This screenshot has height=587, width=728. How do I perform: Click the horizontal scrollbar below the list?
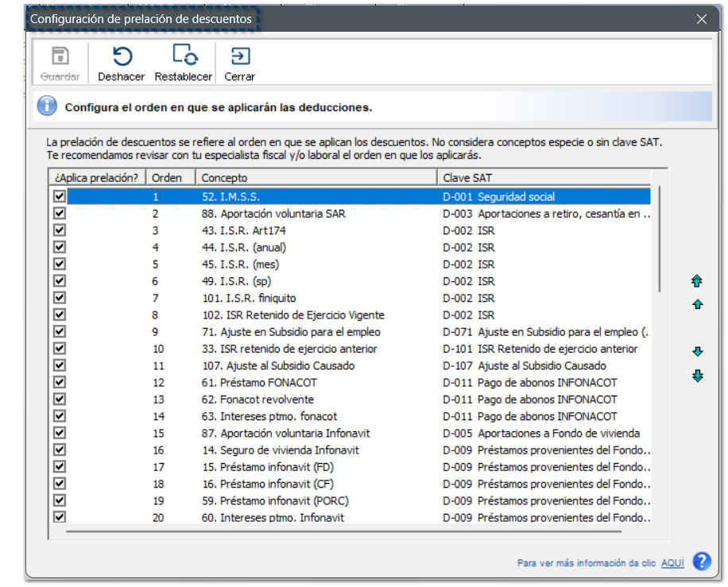point(358,531)
